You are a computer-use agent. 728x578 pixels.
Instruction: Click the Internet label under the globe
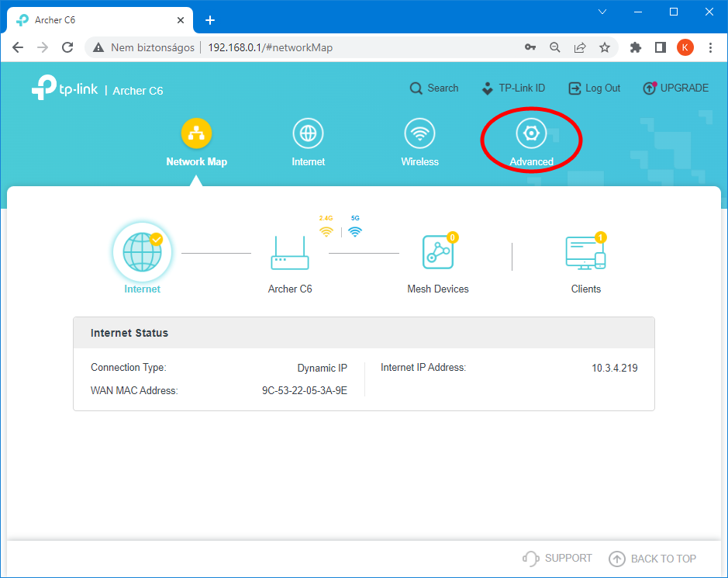tap(142, 289)
